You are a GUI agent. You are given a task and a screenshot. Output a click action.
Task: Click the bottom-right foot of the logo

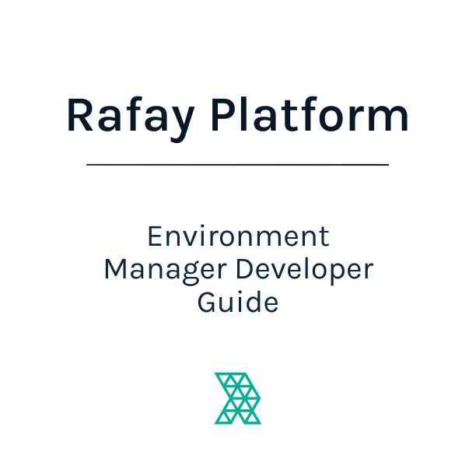pyautogui.click(x=254, y=420)
